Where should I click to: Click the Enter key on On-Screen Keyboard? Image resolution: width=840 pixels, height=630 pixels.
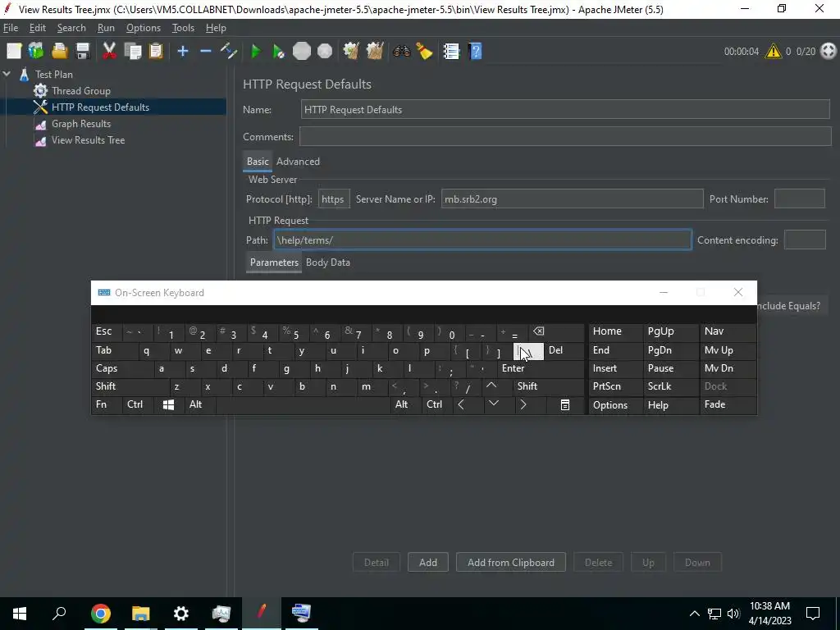[x=541, y=368]
